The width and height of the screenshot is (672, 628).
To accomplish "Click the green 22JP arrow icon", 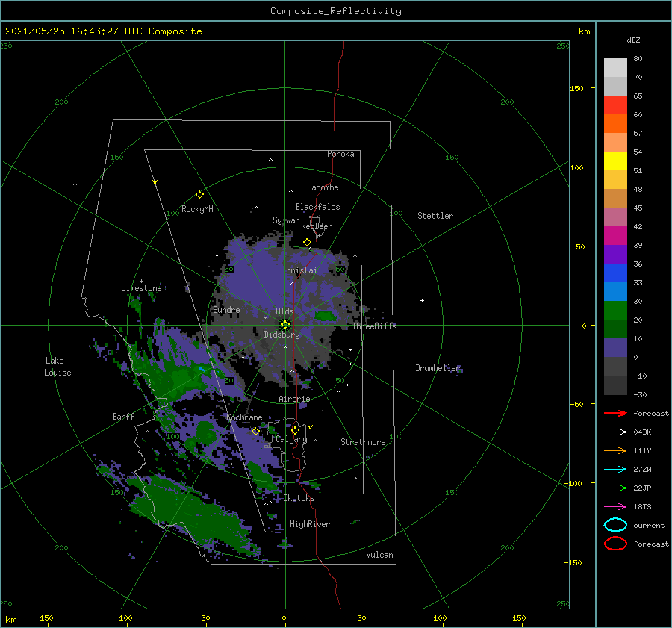I will click(x=615, y=488).
